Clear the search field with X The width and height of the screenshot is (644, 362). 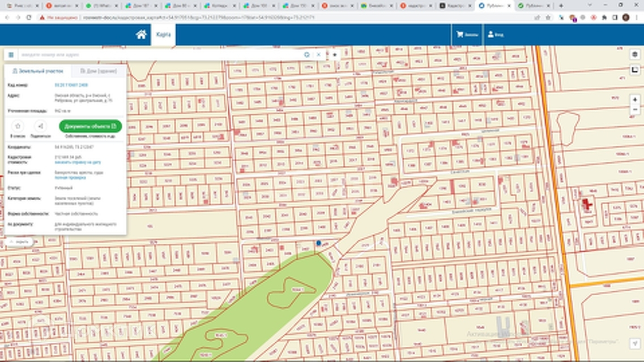click(318, 55)
